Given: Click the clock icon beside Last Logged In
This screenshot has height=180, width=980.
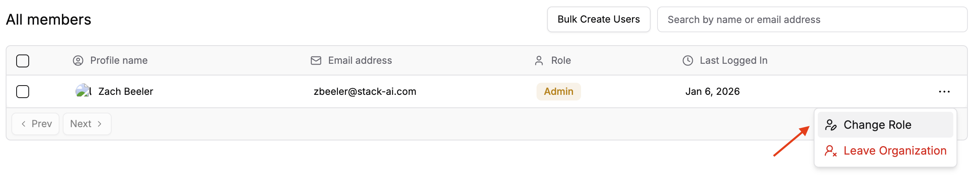Looking at the screenshot, I should [687, 61].
